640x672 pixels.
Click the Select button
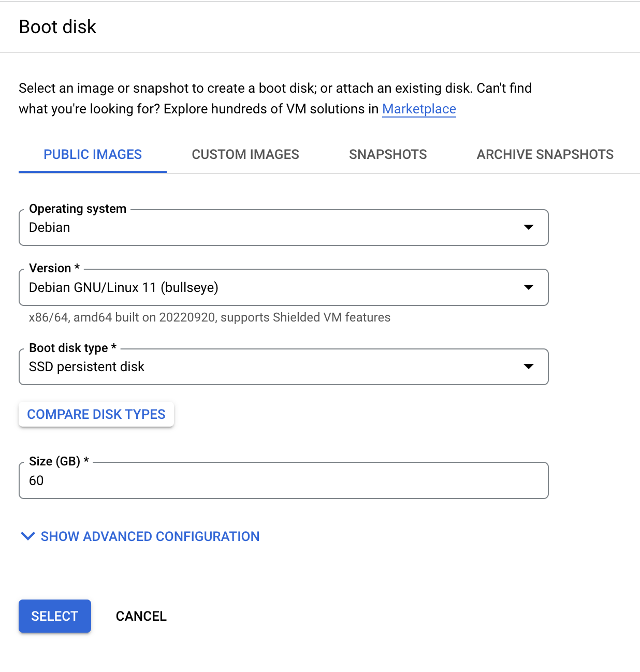54,616
